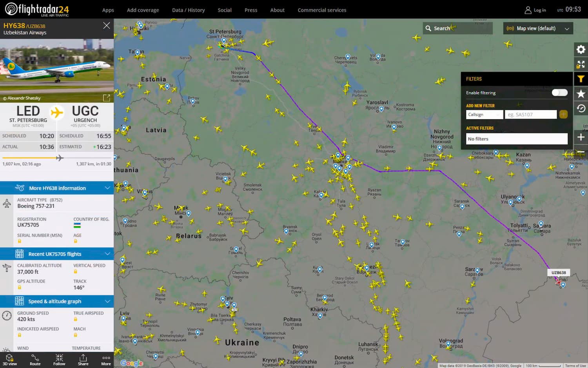Zoom in the map with plus icon
The width and height of the screenshot is (588, 368).
click(x=581, y=137)
